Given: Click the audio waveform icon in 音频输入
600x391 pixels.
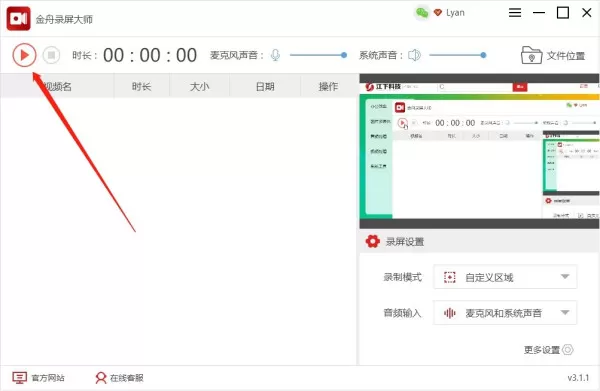Looking at the screenshot, I should (x=450, y=313).
